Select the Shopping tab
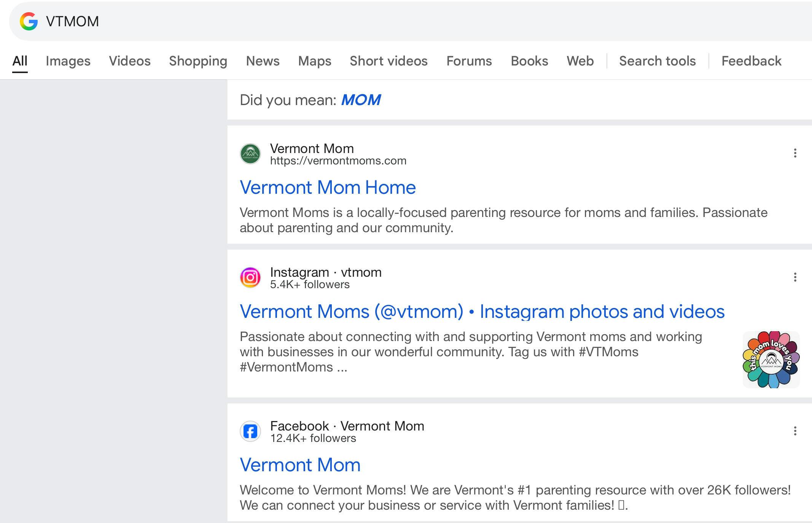This screenshot has height=523, width=812. coord(198,61)
